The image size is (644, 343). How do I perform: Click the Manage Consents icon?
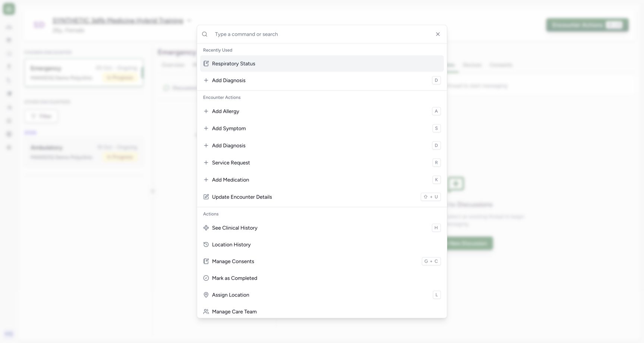(x=206, y=261)
